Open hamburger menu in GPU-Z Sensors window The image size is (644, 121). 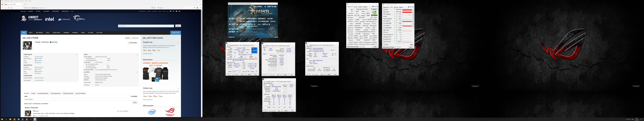[413, 7]
